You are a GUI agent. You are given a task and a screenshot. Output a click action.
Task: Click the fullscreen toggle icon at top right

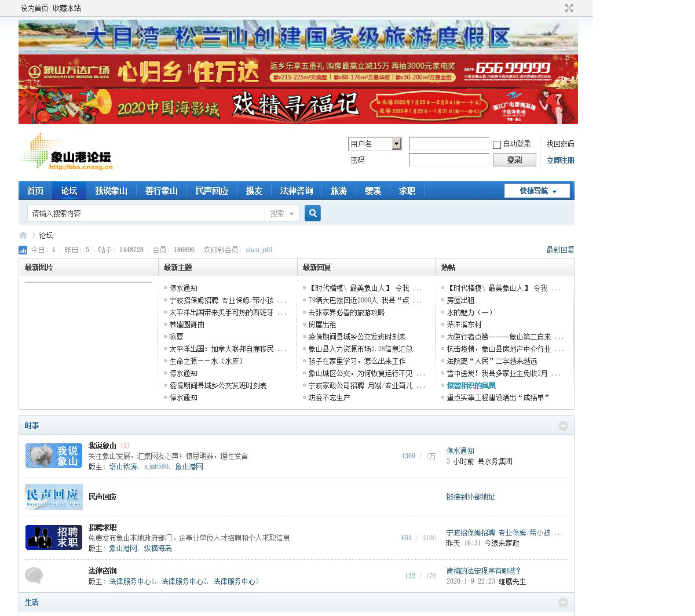(569, 8)
